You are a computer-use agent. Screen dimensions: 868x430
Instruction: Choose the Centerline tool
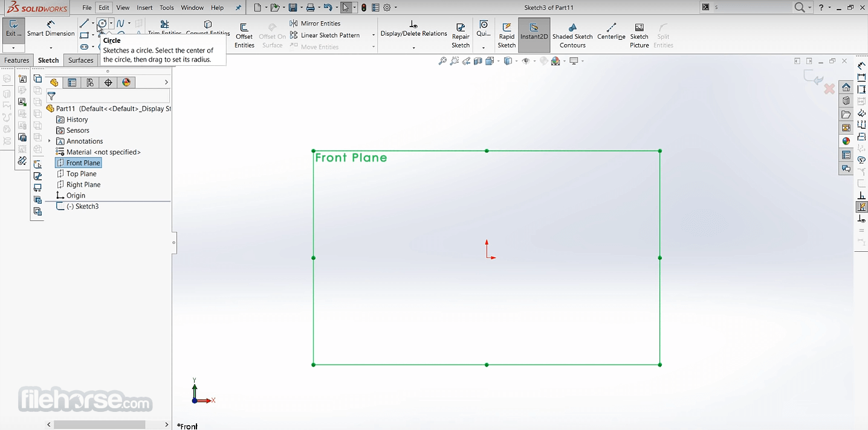click(611, 31)
